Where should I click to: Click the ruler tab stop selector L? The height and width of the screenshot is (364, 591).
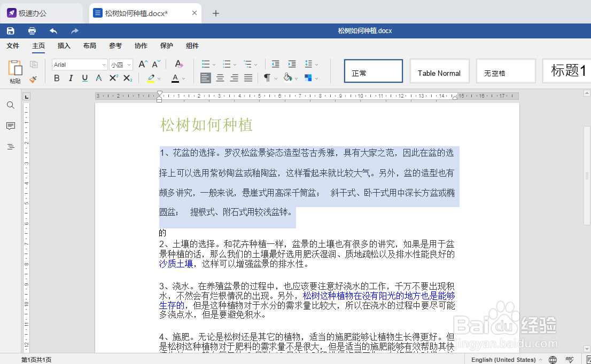pos(26,97)
